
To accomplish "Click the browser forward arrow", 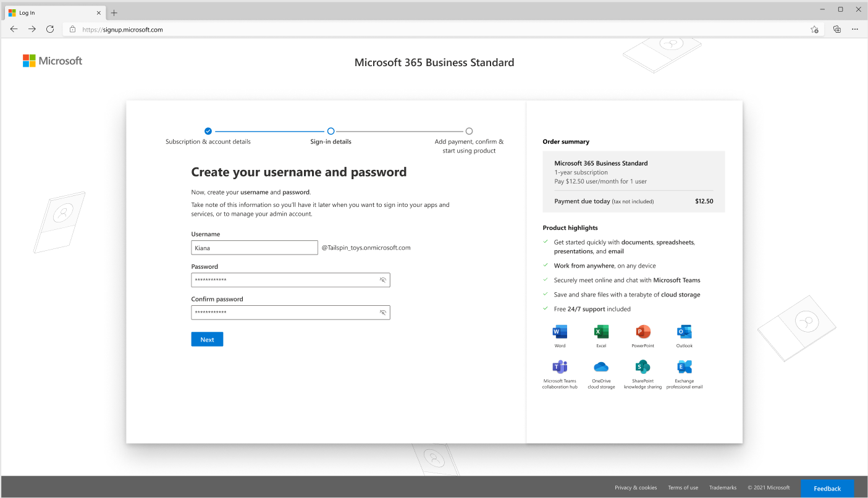I will coord(32,29).
